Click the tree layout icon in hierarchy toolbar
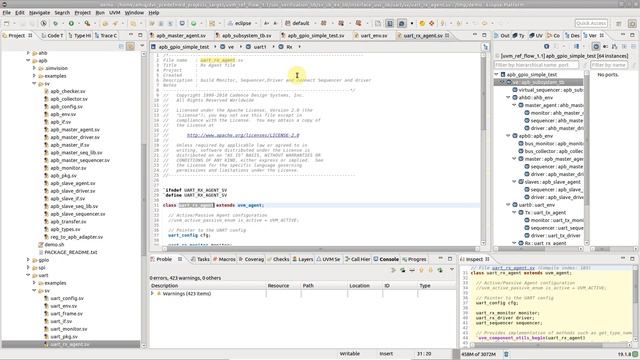Viewport: 640px width, 360px height. [614, 47]
